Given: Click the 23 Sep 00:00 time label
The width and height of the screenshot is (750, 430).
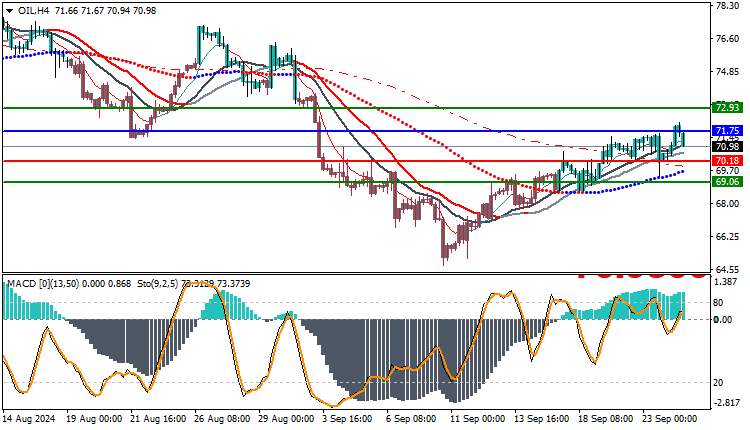Looking at the screenshot, I should (x=670, y=419).
